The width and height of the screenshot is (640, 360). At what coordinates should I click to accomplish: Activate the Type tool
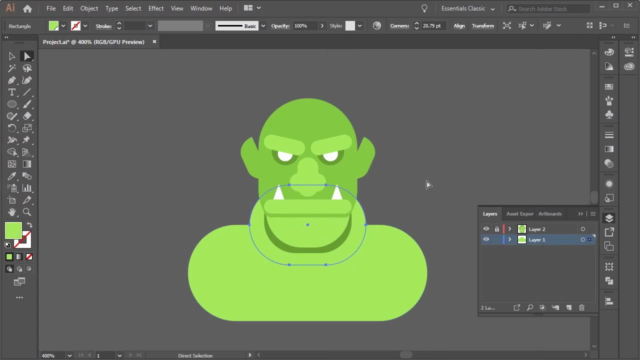tap(12, 92)
